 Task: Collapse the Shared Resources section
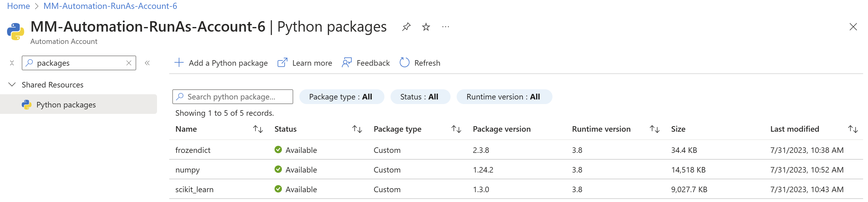[12, 84]
